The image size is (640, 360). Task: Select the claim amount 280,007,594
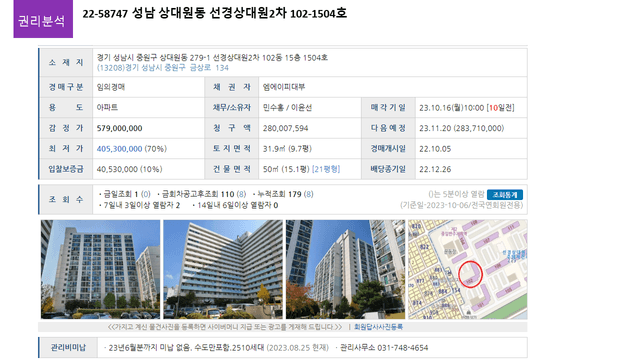[285, 128]
